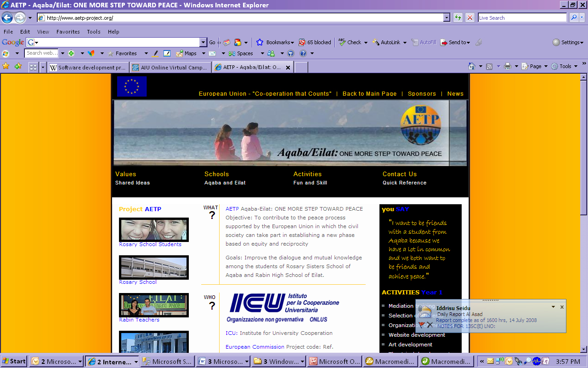Click inside the Live Search input field
588x368 pixels.
click(x=522, y=17)
